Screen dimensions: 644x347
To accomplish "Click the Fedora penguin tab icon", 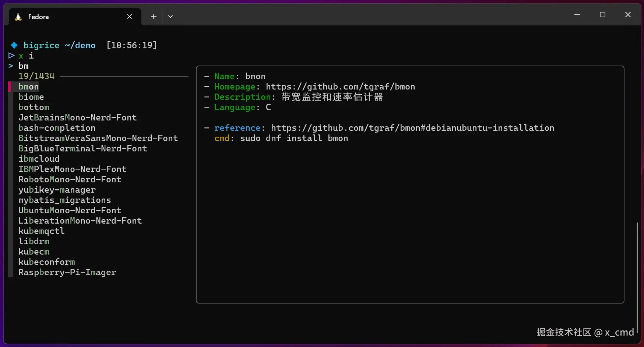I will pos(18,17).
